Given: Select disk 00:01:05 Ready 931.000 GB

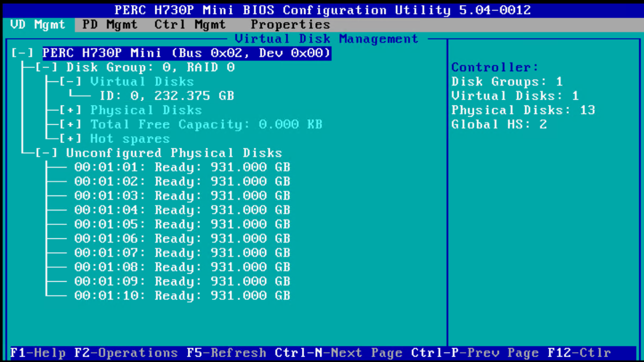Looking at the screenshot, I should tap(182, 224).
